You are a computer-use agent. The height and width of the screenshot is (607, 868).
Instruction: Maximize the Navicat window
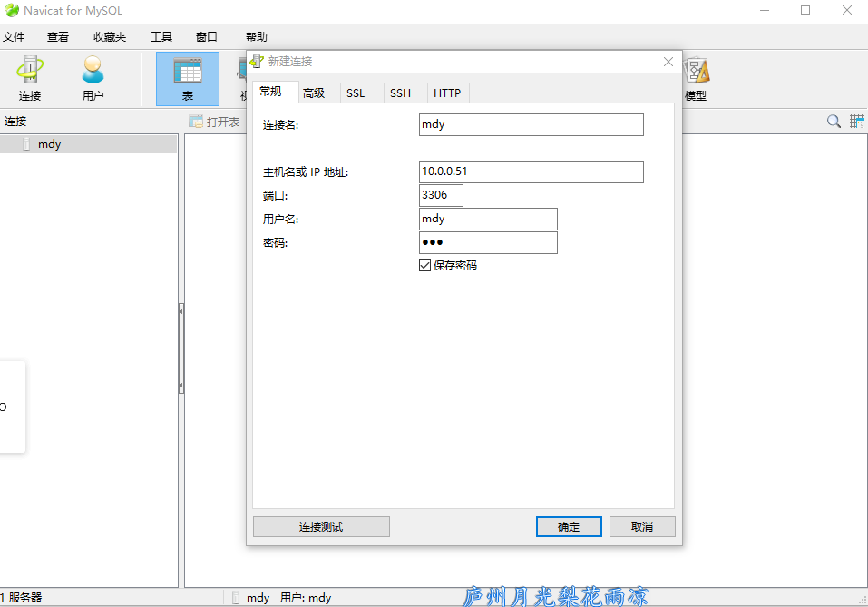tap(805, 11)
